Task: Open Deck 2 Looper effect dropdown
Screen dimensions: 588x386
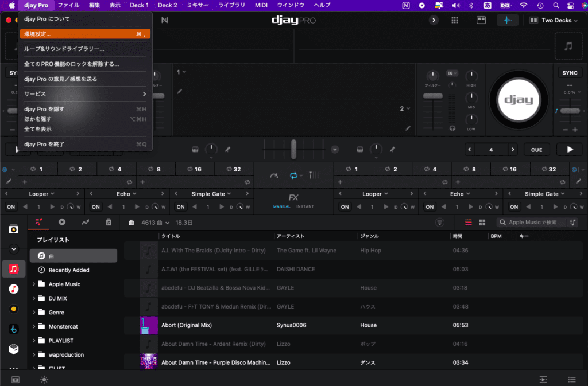Action: pyautogui.click(x=375, y=194)
